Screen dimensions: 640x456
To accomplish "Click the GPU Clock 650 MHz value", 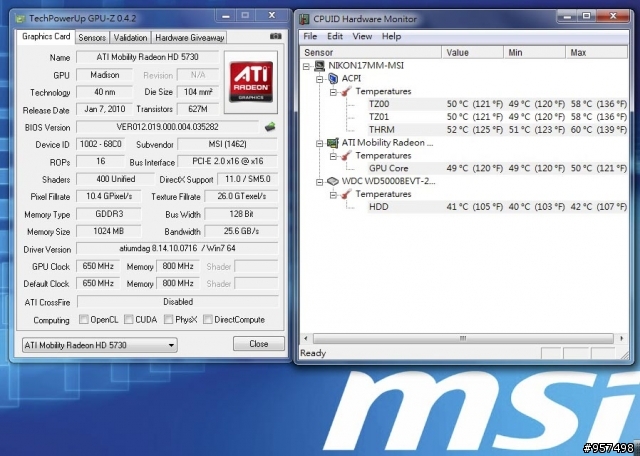I will click(98, 266).
